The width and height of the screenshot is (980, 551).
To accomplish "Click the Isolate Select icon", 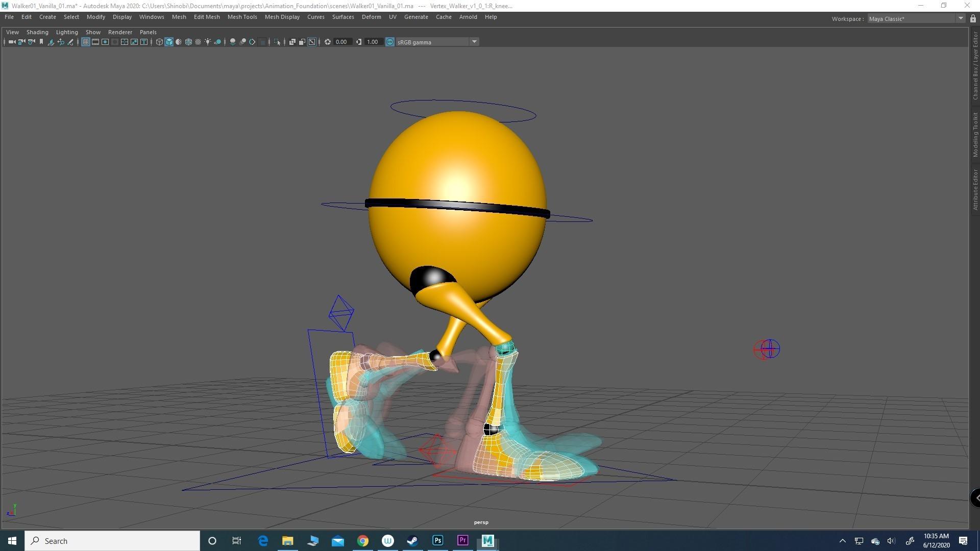I will coord(277,42).
